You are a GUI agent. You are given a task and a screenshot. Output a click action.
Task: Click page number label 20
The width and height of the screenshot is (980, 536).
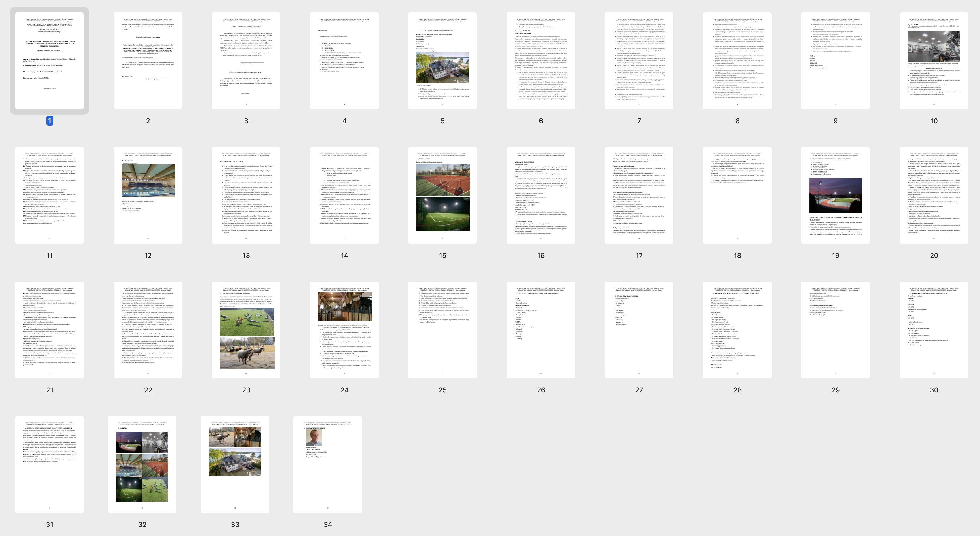coord(934,256)
